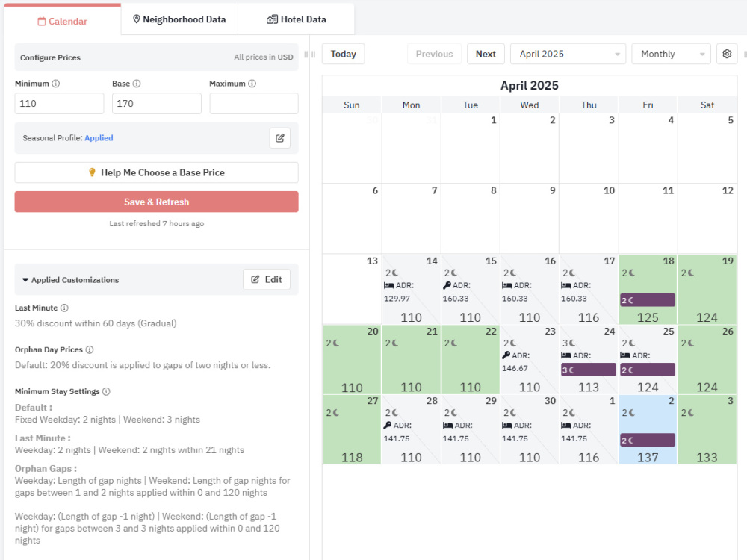Edit the Seasonal Profile pencil icon
Image resolution: width=747 pixels, height=560 pixels.
(280, 138)
